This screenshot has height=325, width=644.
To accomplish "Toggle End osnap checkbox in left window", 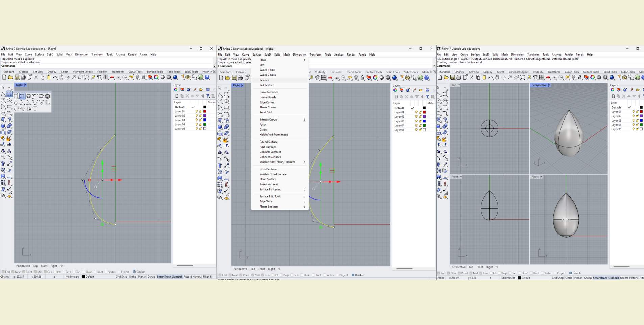I will 3,272.
